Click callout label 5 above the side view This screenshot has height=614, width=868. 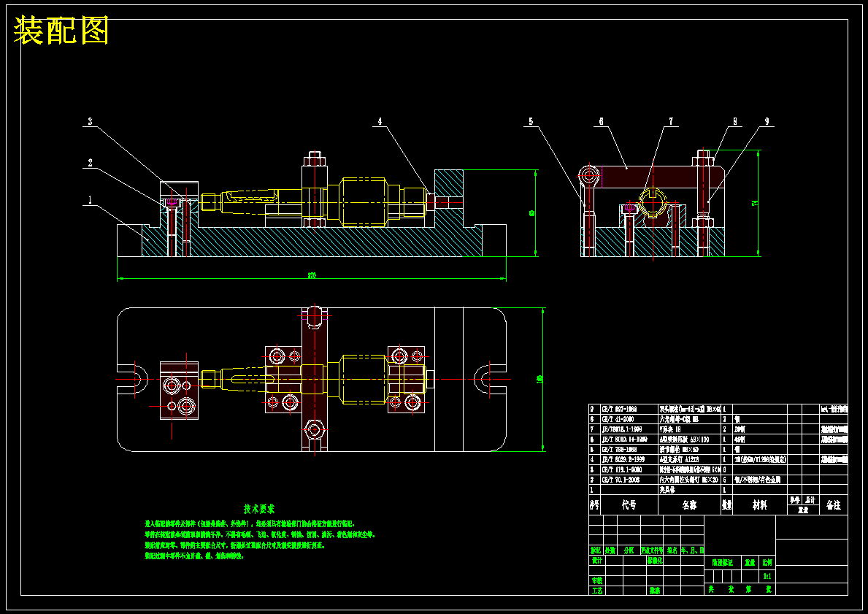point(531,121)
